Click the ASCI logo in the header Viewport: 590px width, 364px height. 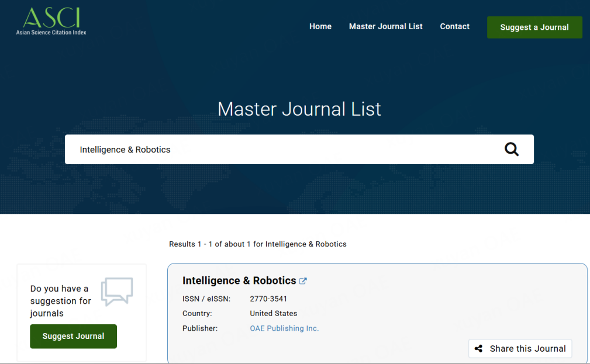[x=51, y=20]
